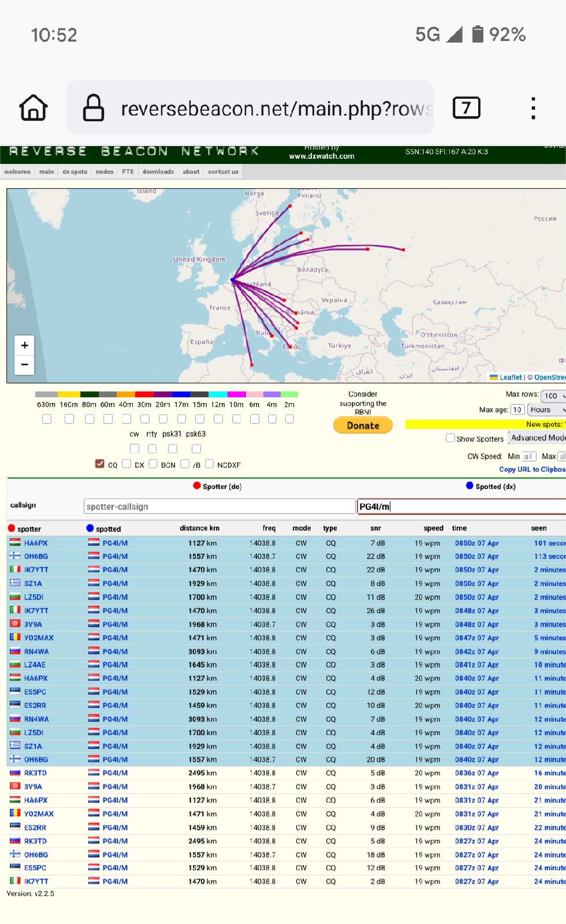Open spotter OH6BG in 0850z row
Viewport: 566px width, 924px height.
click(36, 556)
